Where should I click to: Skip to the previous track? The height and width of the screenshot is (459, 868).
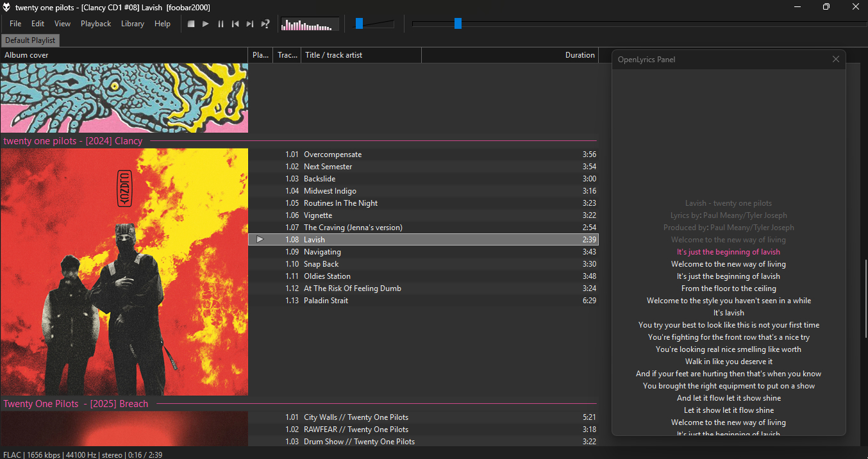tap(235, 24)
